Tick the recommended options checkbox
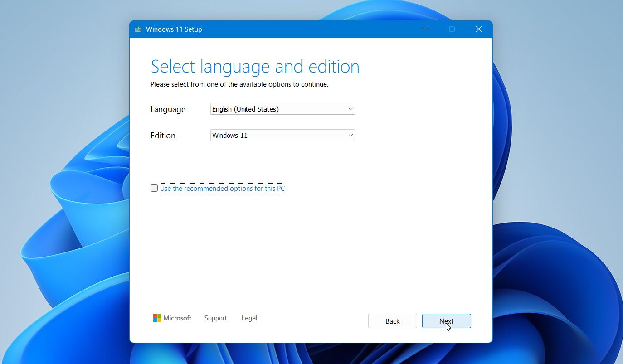Image resolution: width=623 pixels, height=364 pixels. point(154,188)
